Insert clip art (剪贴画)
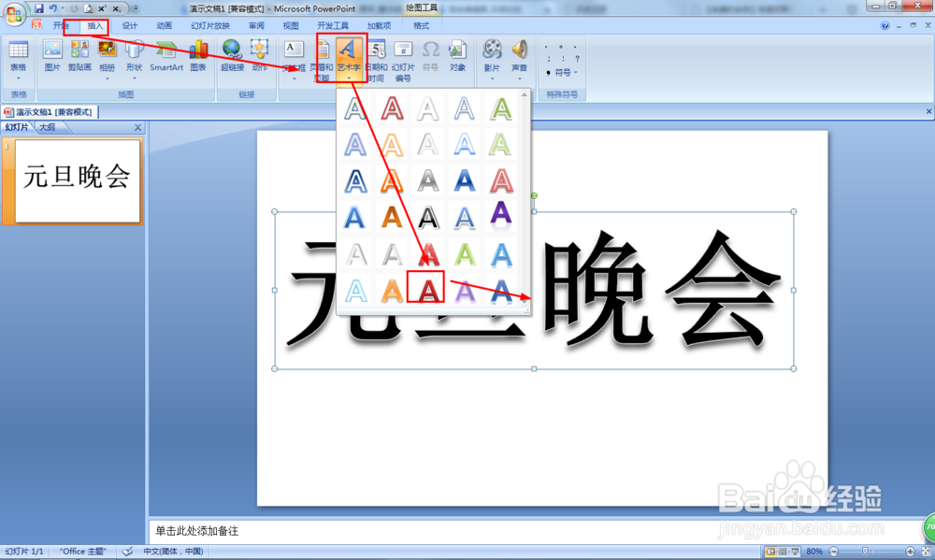This screenshot has width=935, height=560. point(79,56)
